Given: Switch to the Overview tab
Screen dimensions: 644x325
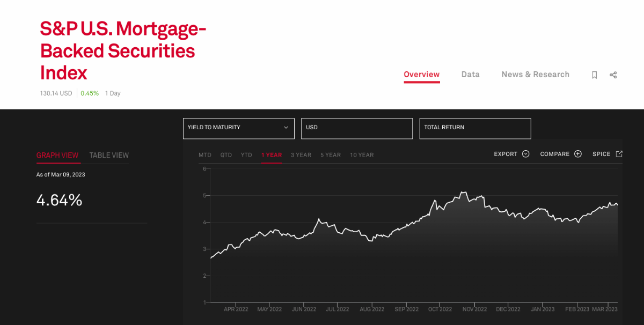Looking at the screenshot, I should (x=422, y=75).
